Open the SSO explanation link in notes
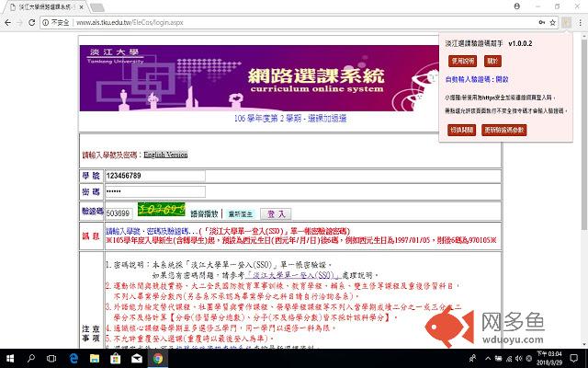Image resolution: width=588 pixels, height=368 pixels. click(x=292, y=275)
